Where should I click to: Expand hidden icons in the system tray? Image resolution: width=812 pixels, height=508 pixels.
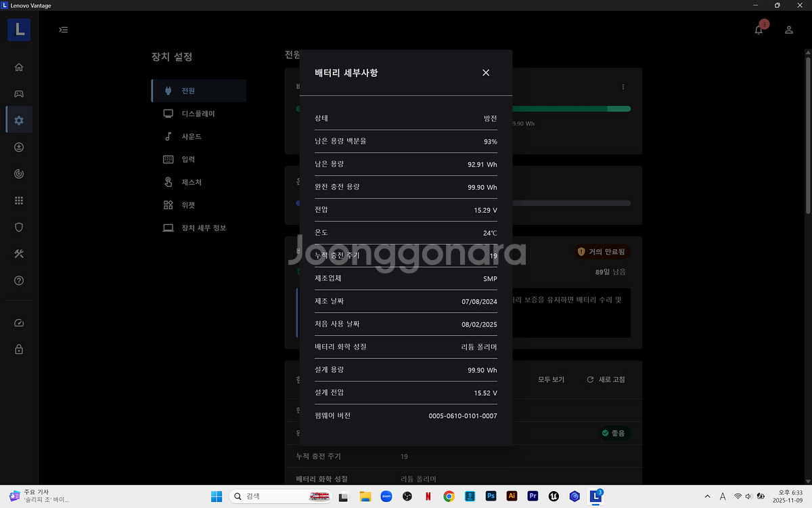707,496
